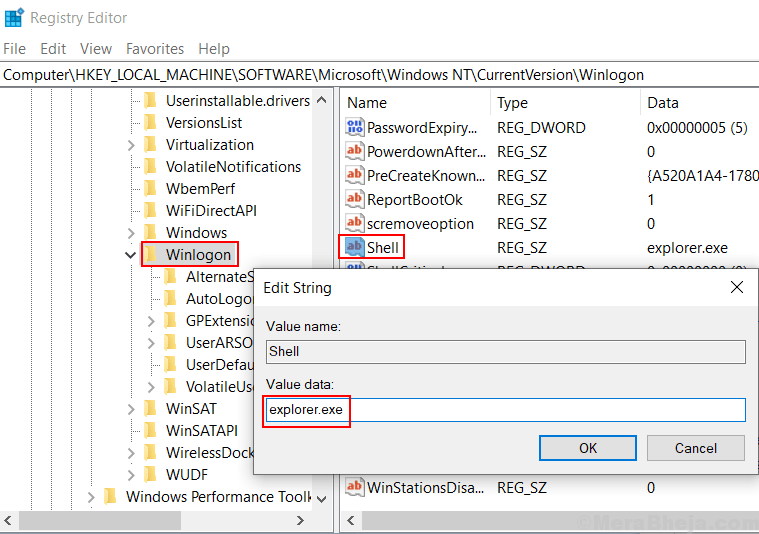Select the GPExtensions subkey folder icon

click(x=170, y=320)
